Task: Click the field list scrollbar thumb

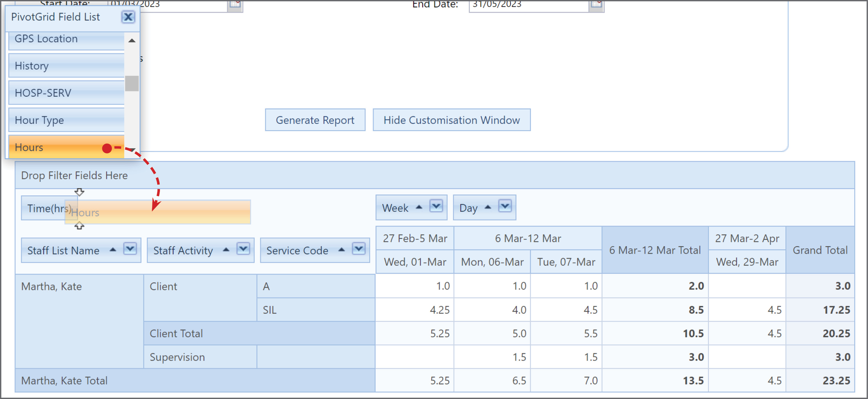Action: (132, 83)
